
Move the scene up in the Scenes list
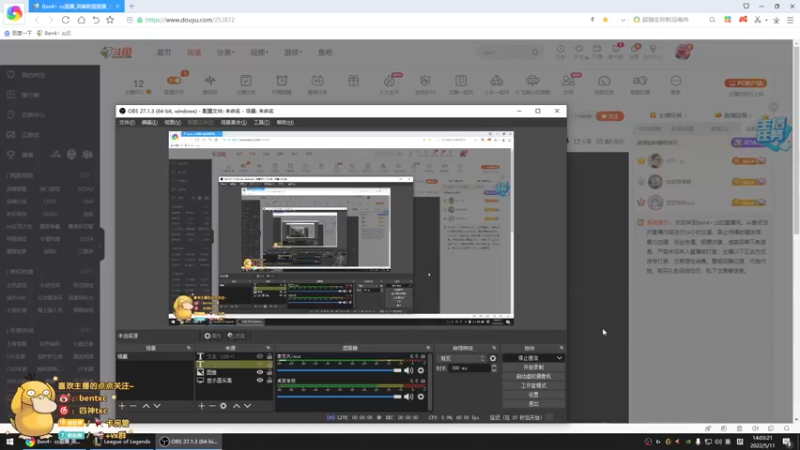(146, 406)
